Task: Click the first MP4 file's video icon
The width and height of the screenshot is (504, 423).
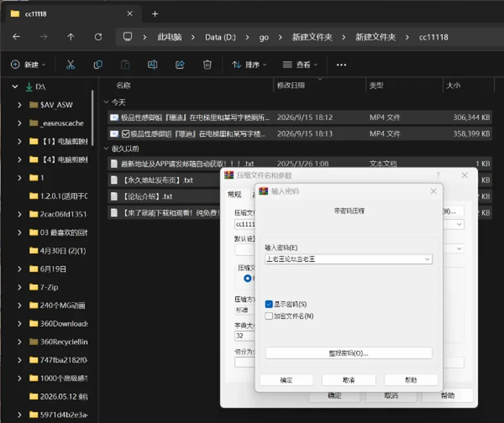Action: point(114,118)
